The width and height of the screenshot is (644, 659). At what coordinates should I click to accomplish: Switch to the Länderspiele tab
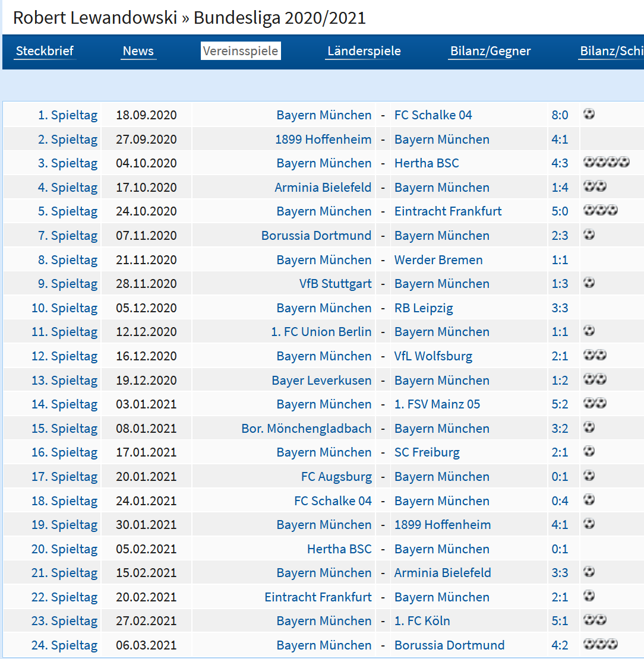click(x=364, y=51)
